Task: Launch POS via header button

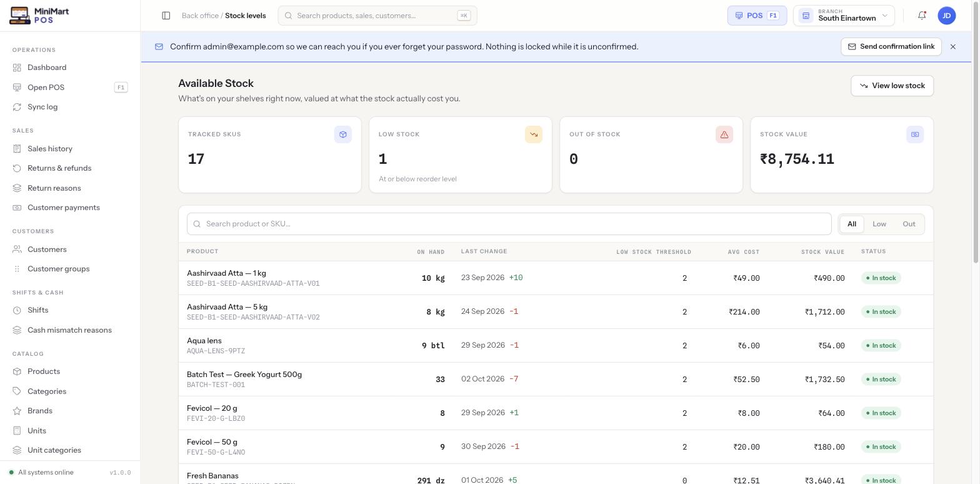Action: coord(757,16)
